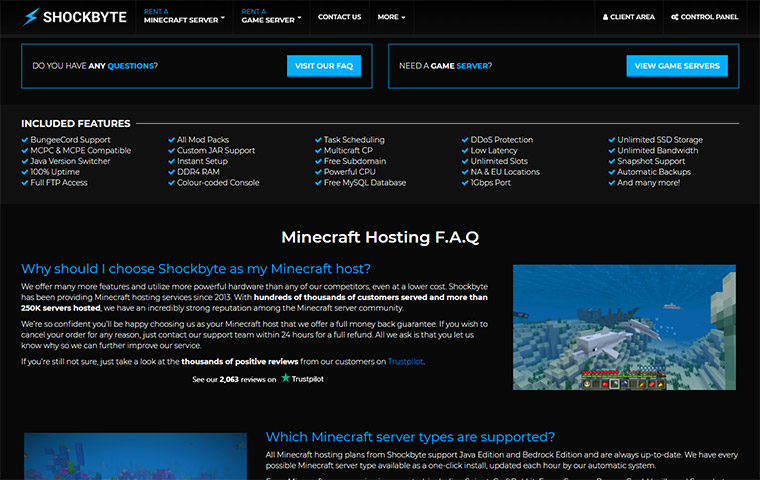This screenshot has width=760, height=480.
Task: Click the Shockbyte brand name
Action: point(85,17)
